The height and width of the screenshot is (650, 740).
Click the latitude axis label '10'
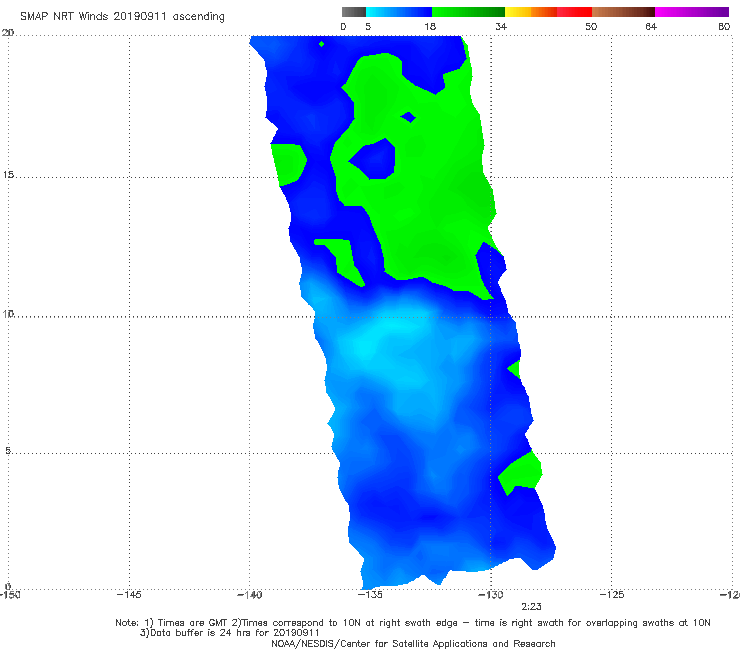click(8, 313)
